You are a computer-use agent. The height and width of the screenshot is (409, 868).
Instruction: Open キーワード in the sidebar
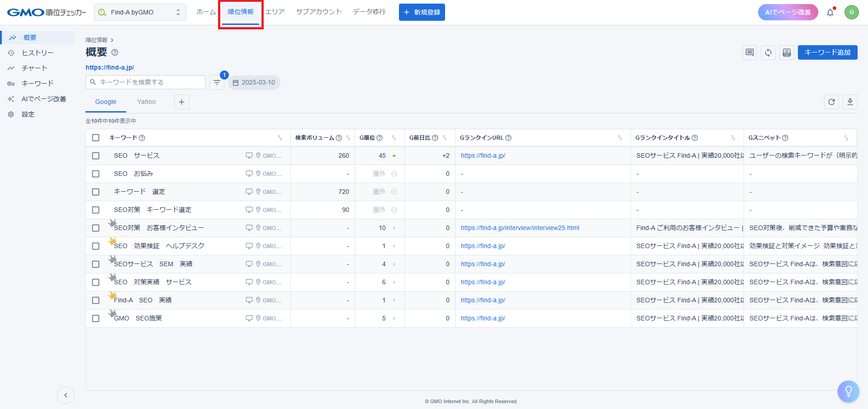point(38,84)
